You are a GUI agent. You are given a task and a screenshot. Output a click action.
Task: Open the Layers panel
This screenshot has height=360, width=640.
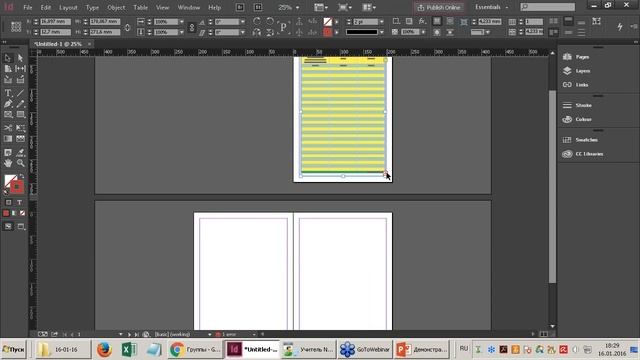577,71
